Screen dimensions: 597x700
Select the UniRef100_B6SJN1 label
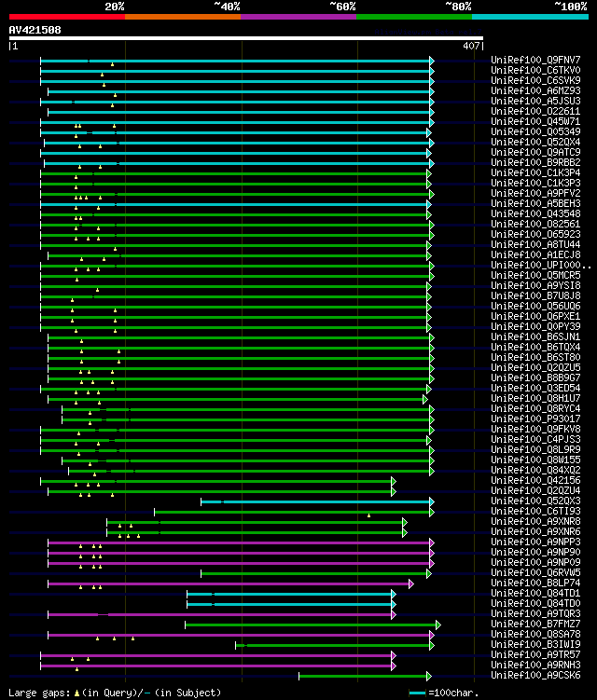[535, 337]
